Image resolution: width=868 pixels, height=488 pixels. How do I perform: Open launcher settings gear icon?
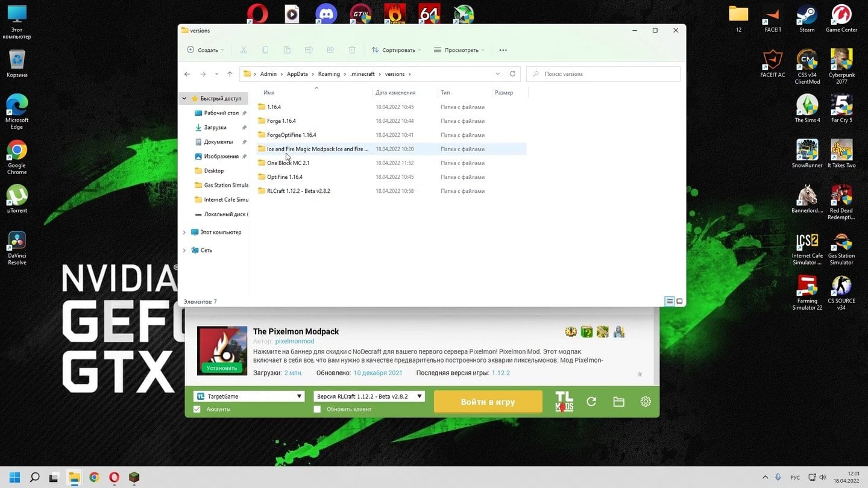pyautogui.click(x=646, y=402)
